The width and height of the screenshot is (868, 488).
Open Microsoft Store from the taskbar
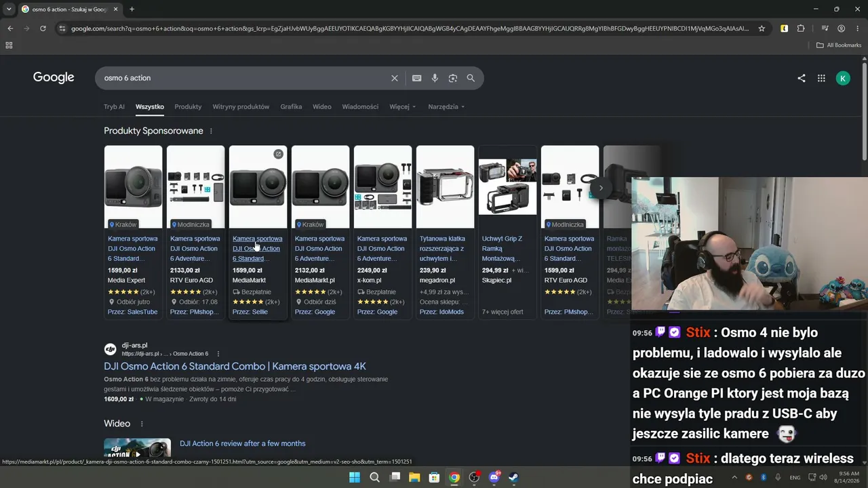(x=434, y=477)
